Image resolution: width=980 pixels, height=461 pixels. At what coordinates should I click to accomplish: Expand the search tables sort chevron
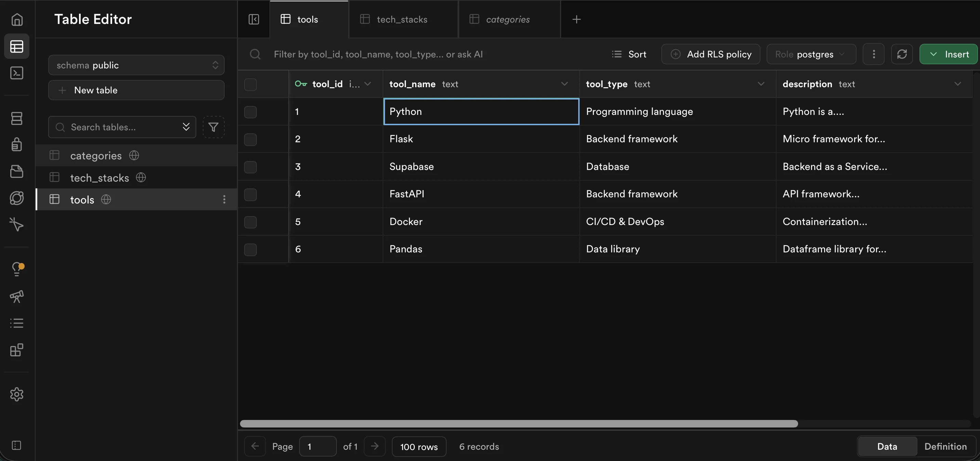[x=186, y=127]
